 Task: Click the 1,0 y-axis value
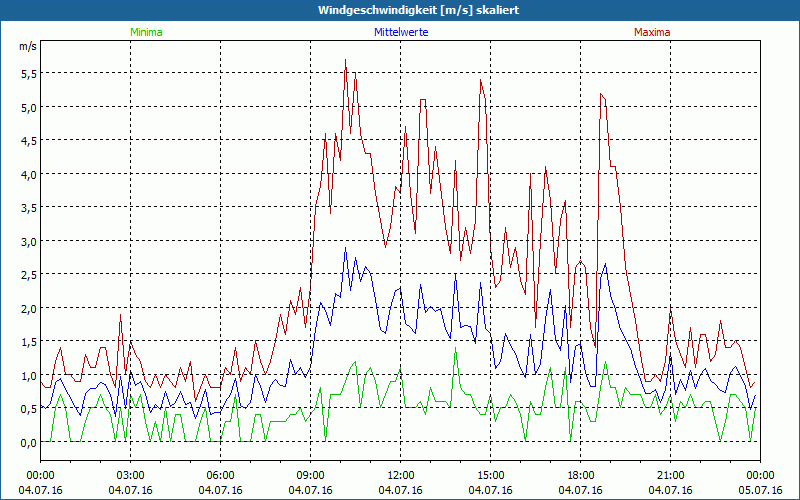[x=29, y=376]
